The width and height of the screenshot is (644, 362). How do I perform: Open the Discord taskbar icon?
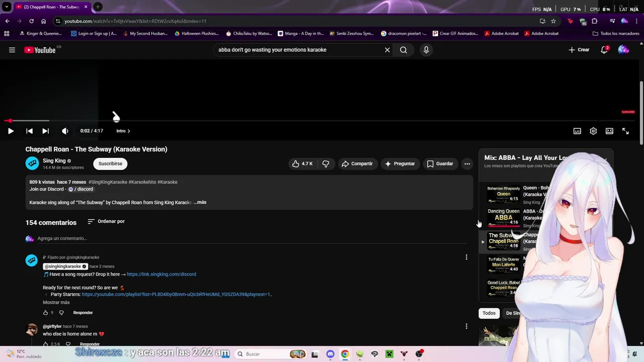[x=330, y=354]
